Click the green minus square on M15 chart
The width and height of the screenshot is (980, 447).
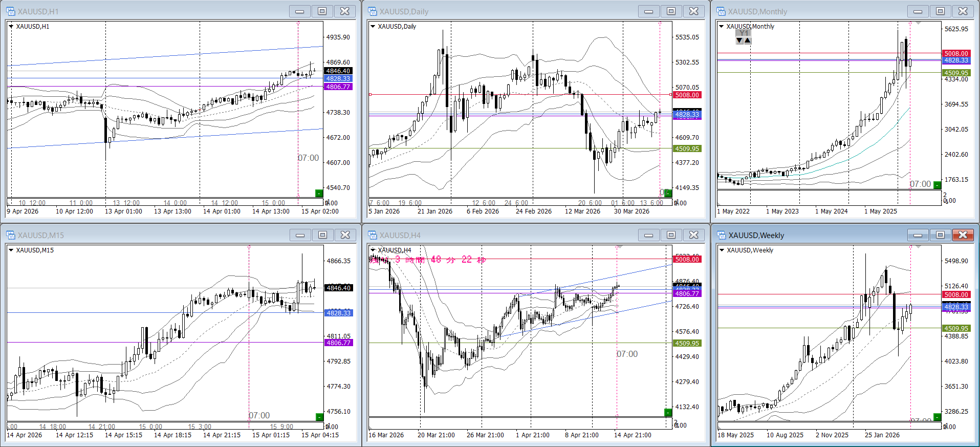(319, 417)
